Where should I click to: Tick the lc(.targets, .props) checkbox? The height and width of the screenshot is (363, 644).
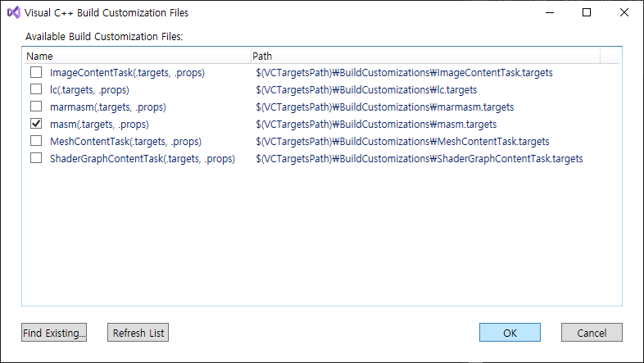click(36, 89)
